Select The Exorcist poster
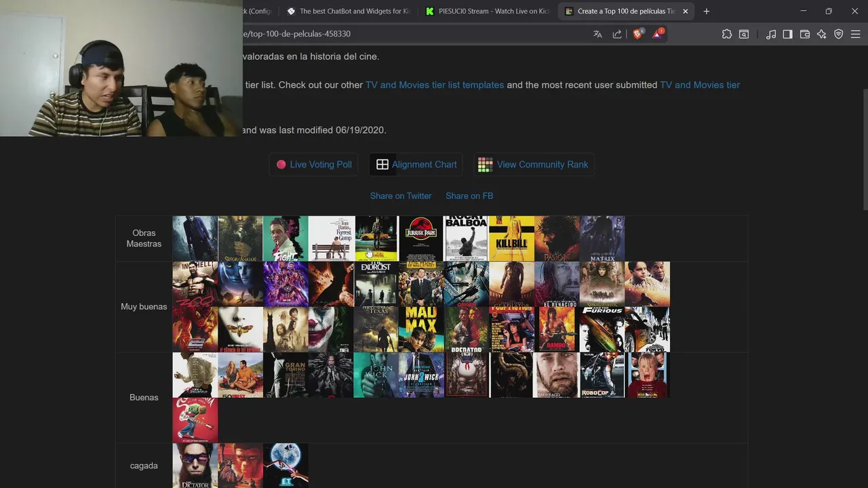 pos(376,284)
